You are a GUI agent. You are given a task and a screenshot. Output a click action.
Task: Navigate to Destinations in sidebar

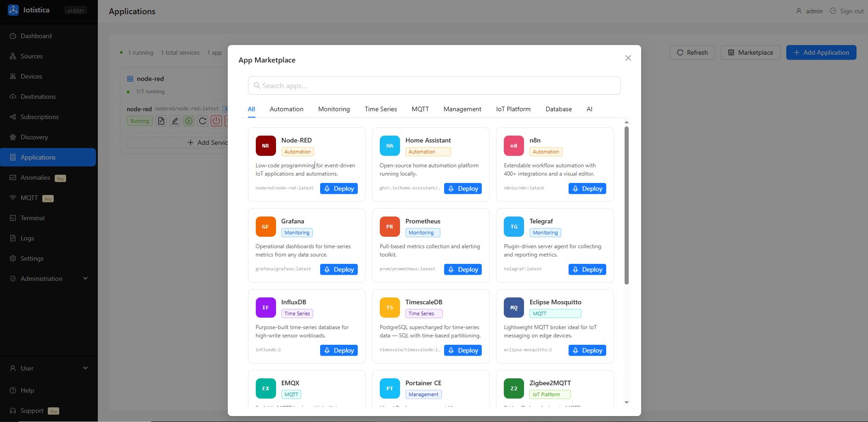(48, 97)
